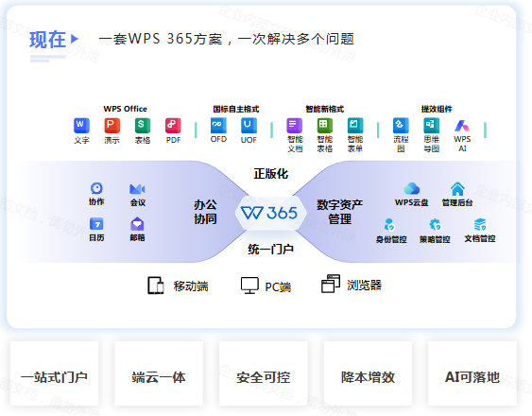The image size is (532, 416).
Task: Click the WPS 文字 Writer icon
Action: pyautogui.click(x=82, y=126)
